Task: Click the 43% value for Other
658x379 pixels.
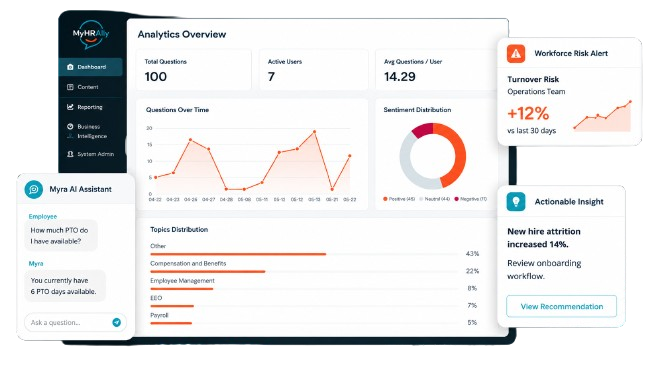Action: 472,254
